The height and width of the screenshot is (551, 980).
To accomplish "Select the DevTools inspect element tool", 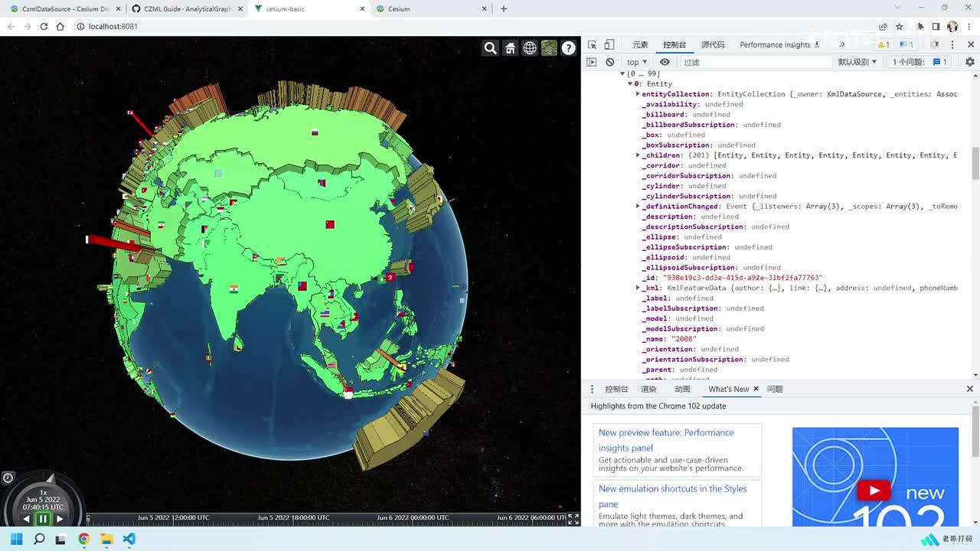I will [592, 44].
